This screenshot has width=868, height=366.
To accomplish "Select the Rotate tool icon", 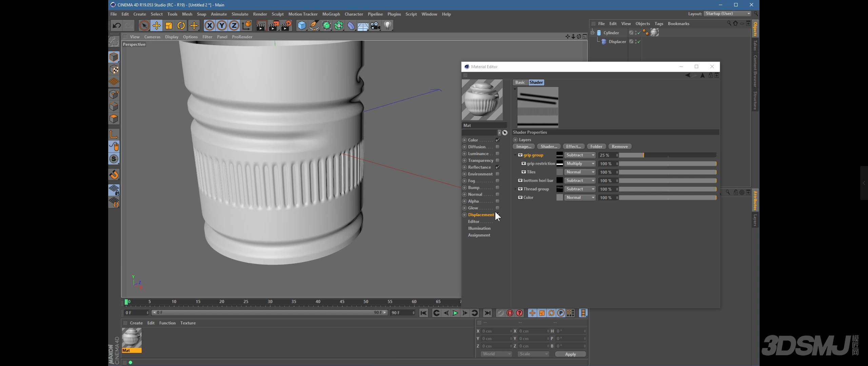I will (181, 25).
